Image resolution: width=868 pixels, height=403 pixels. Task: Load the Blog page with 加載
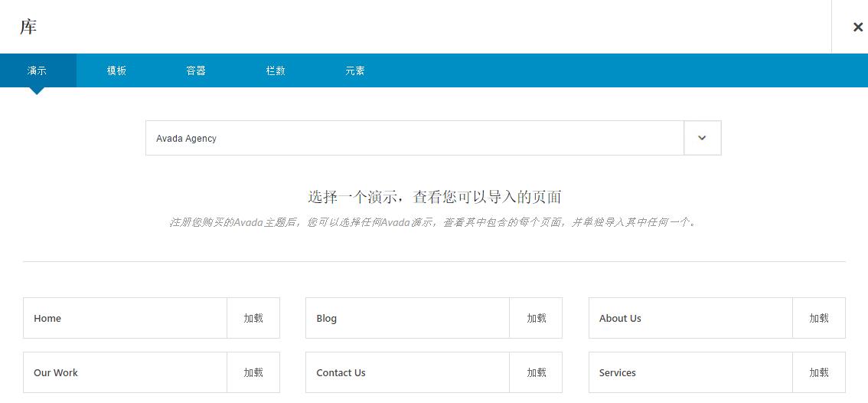coord(537,318)
